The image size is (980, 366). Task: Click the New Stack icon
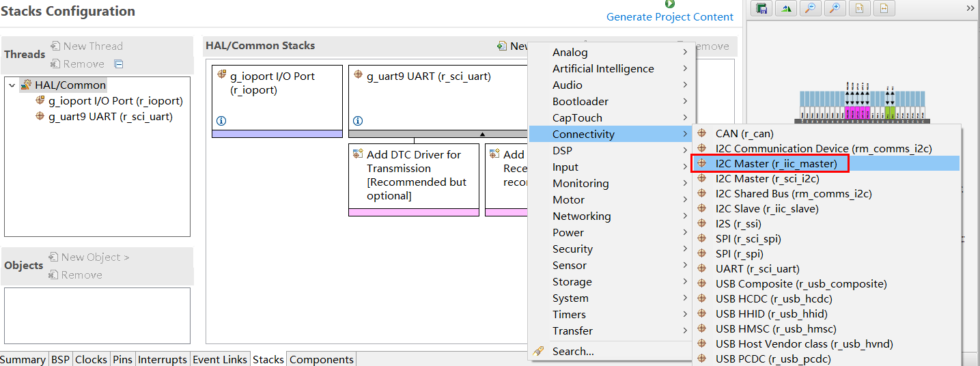tap(502, 46)
